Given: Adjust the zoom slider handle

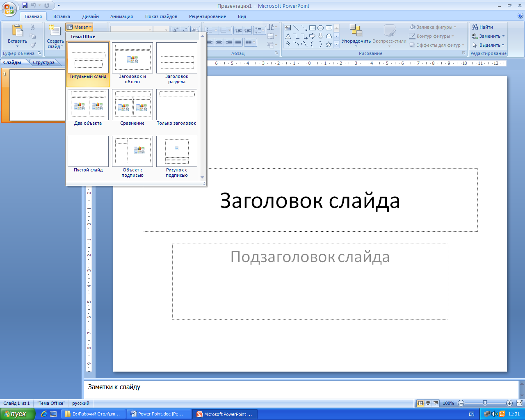Looking at the screenshot, I should click(485, 403).
